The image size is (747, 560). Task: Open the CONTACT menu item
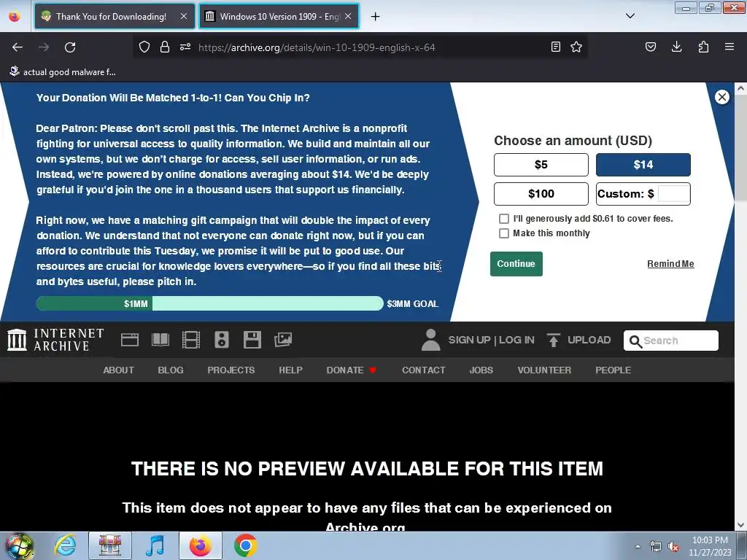(424, 370)
